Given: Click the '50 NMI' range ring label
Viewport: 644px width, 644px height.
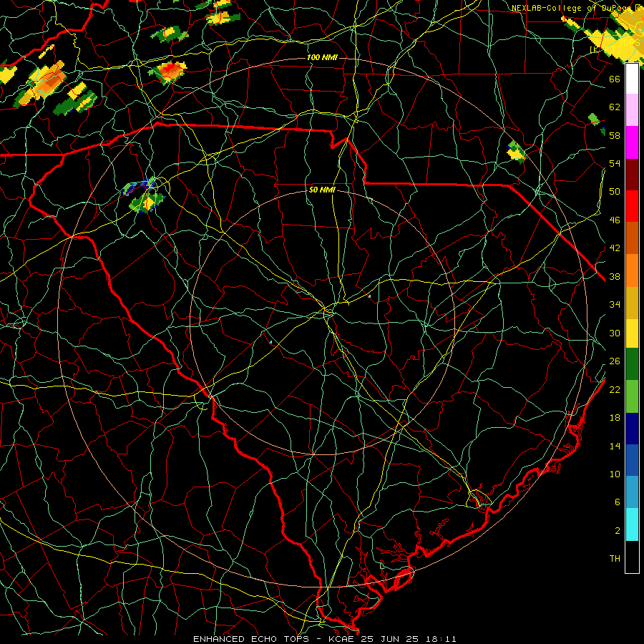Looking at the screenshot, I should [x=322, y=190].
